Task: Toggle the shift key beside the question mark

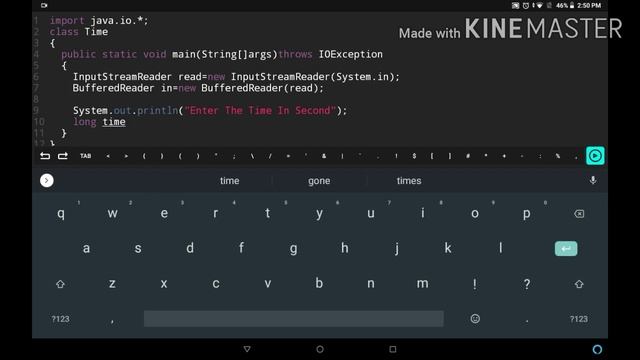Action: (x=579, y=284)
